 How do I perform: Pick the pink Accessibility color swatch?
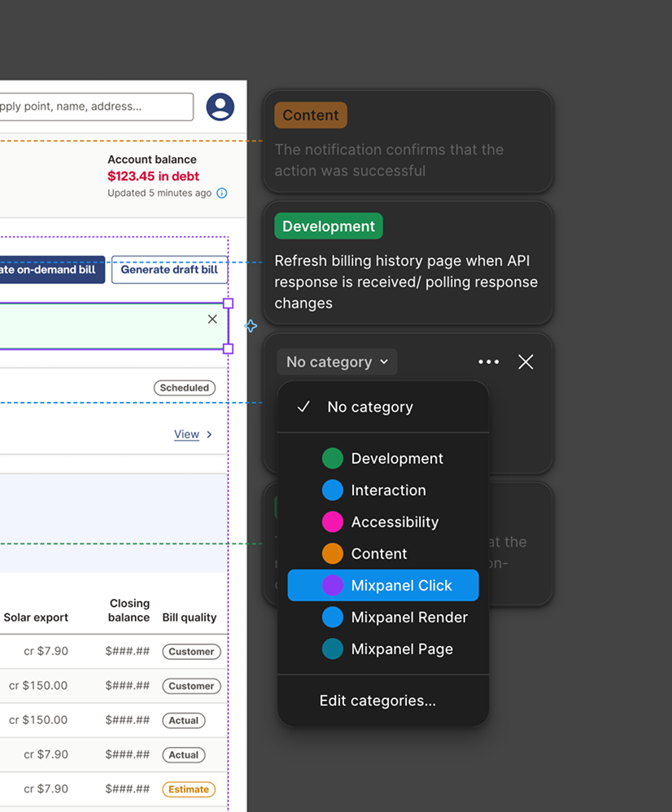coord(333,522)
